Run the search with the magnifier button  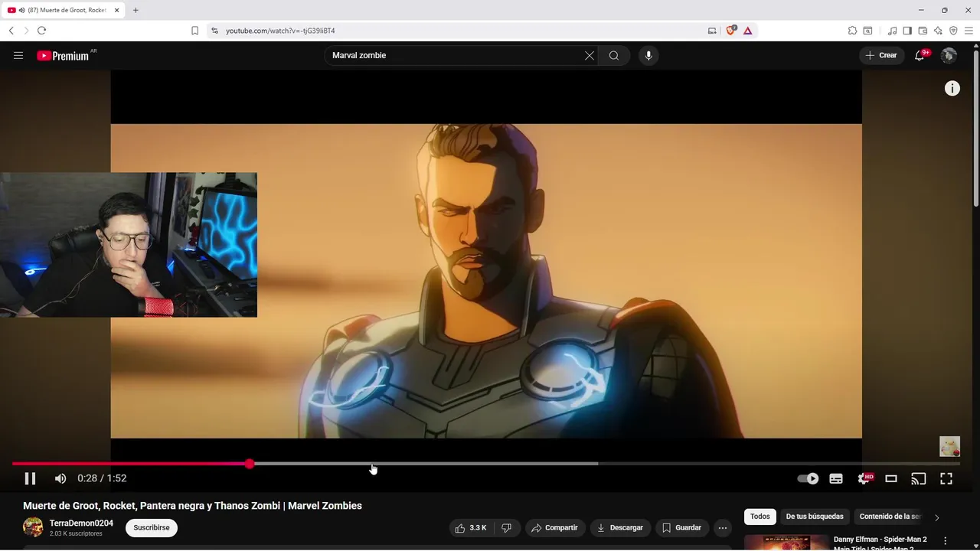tap(614, 55)
